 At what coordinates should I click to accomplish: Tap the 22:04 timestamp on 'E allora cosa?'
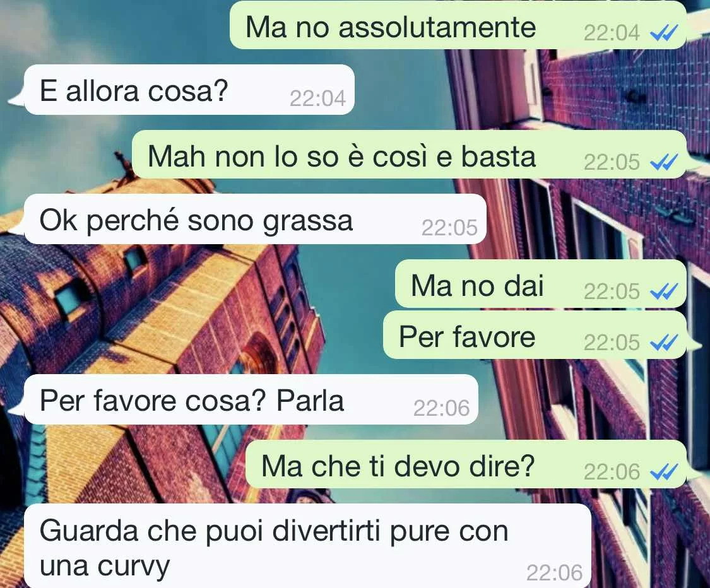click(317, 98)
